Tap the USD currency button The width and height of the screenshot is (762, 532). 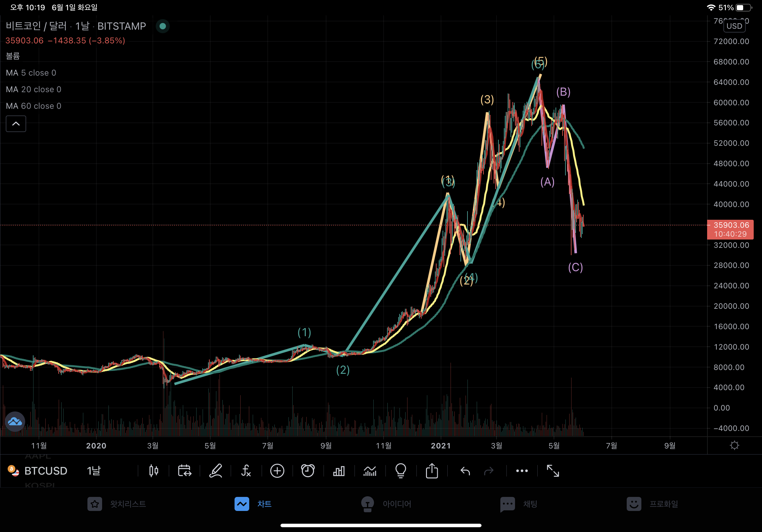coord(734,26)
